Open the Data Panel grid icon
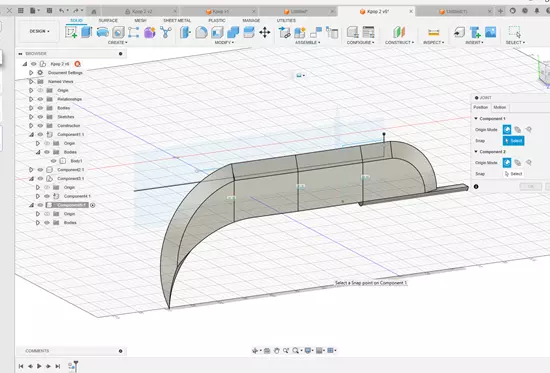Image resolution: width=550 pixels, height=373 pixels. click(x=21, y=11)
